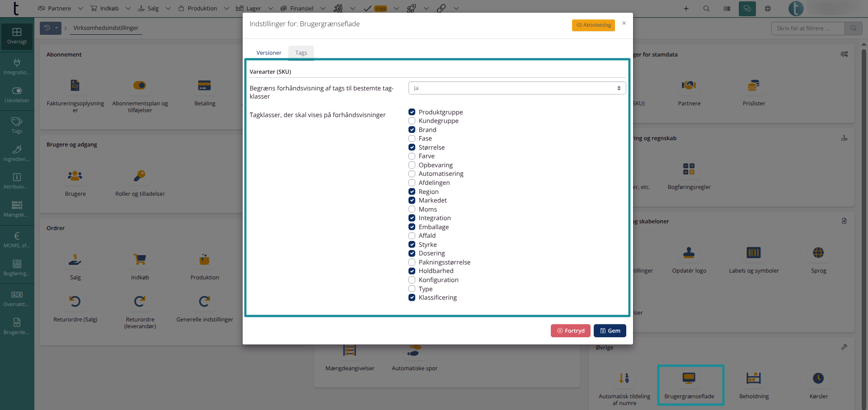Viewport: 868px width, 410px height.
Task: Focus the Skriv for at filtrere field
Action: coord(808,28)
